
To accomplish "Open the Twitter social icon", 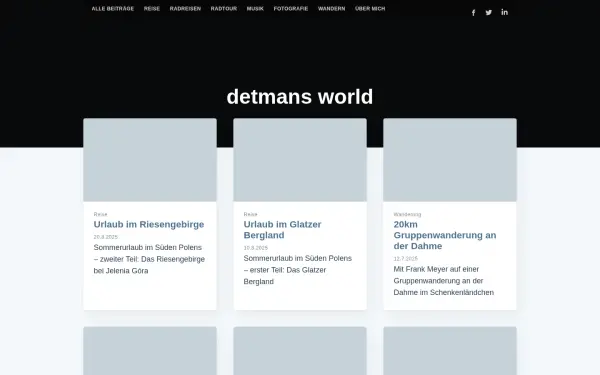I will pyautogui.click(x=489, y=13).
